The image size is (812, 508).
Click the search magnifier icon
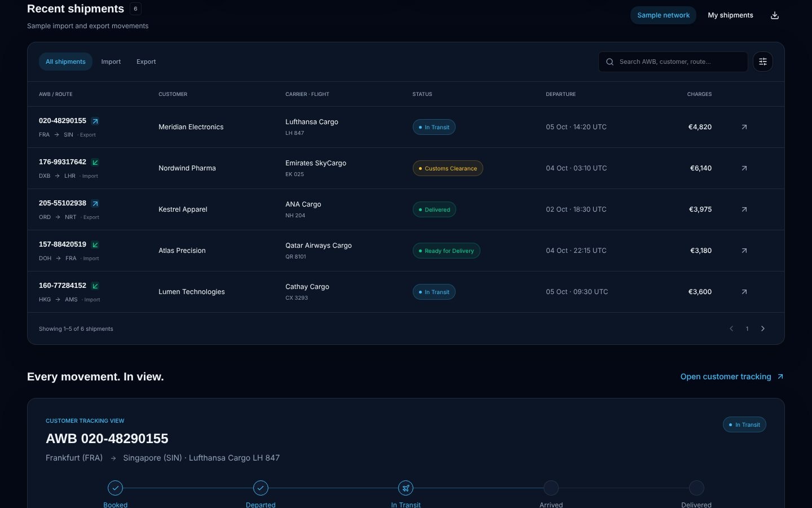pos(610,62)
